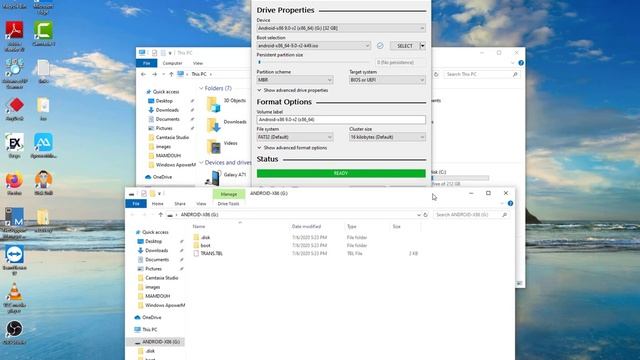Image resolution: width=640 pixels, height=360 pixels.
Task: Click the boot selection checksum checkmark icon
Action: pos(380,46)
